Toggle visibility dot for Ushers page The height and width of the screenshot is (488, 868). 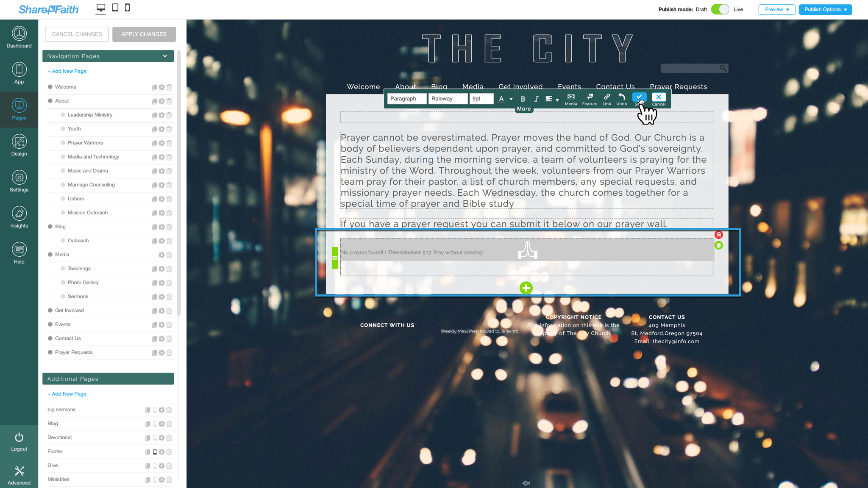point(63,199)
